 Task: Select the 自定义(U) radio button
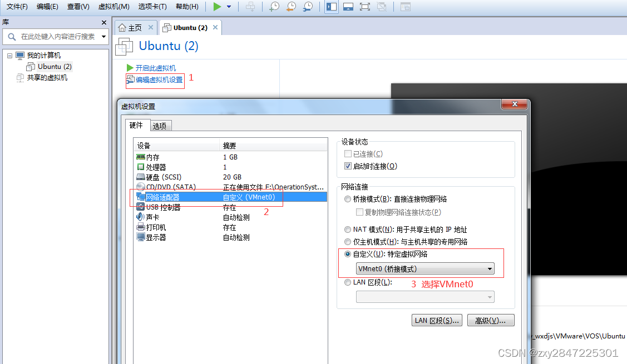[x=348, y=254]
